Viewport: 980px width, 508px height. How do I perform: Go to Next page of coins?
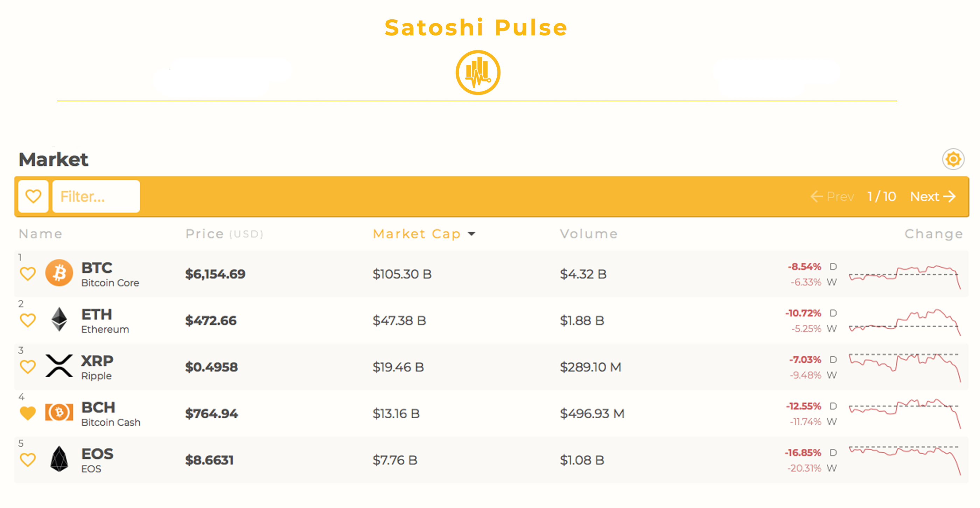(933, 197)
